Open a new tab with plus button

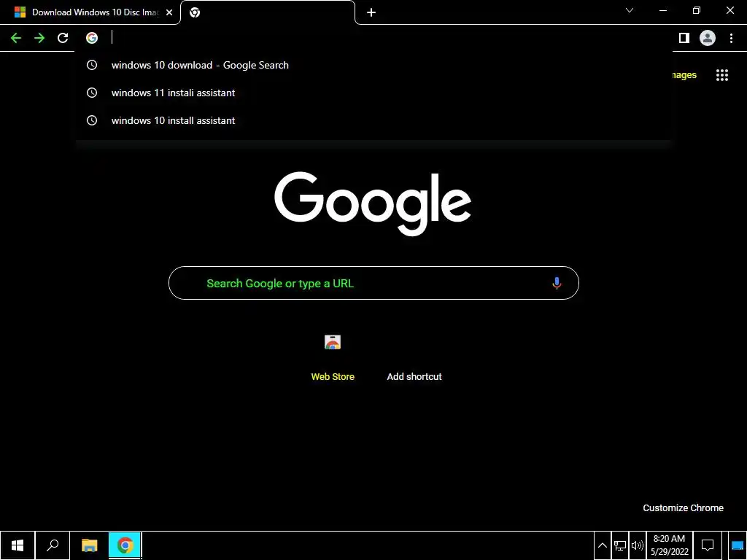[371, 12]
